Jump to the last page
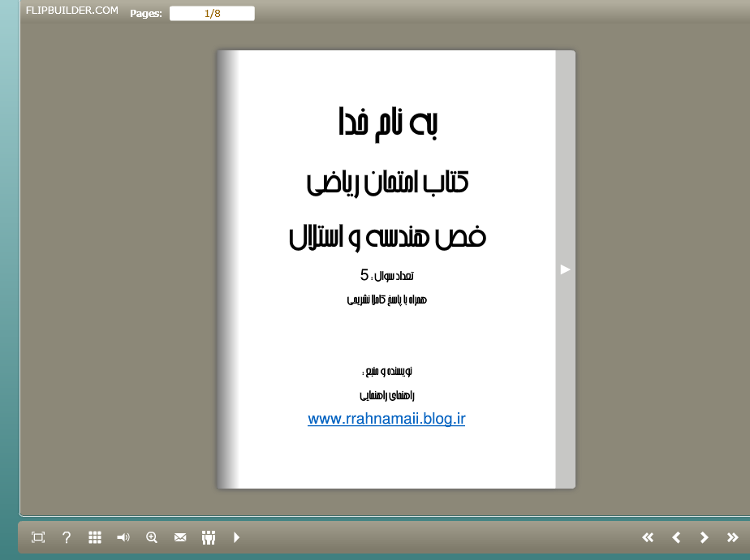The height and width of the screenshot is (560, 750). coord(732,537)
